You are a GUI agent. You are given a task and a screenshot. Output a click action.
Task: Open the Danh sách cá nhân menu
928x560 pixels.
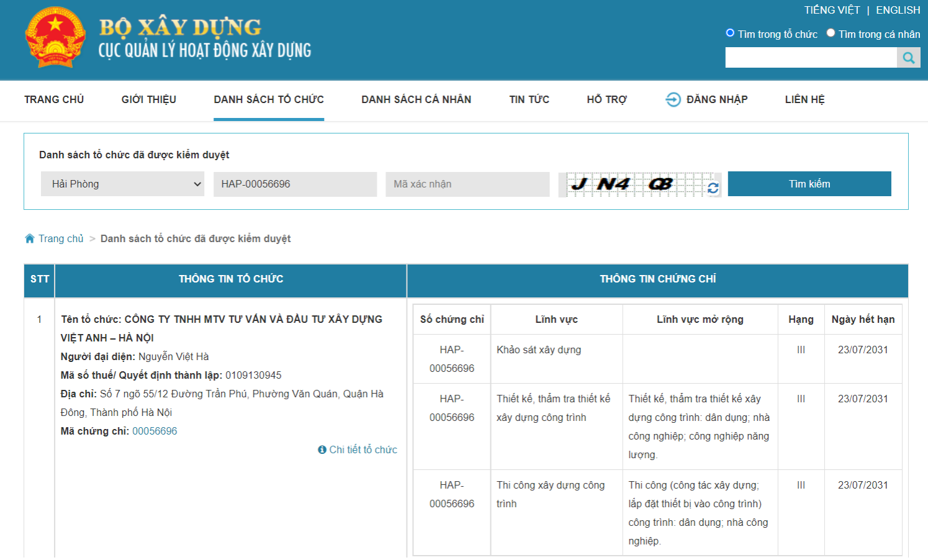416,99
